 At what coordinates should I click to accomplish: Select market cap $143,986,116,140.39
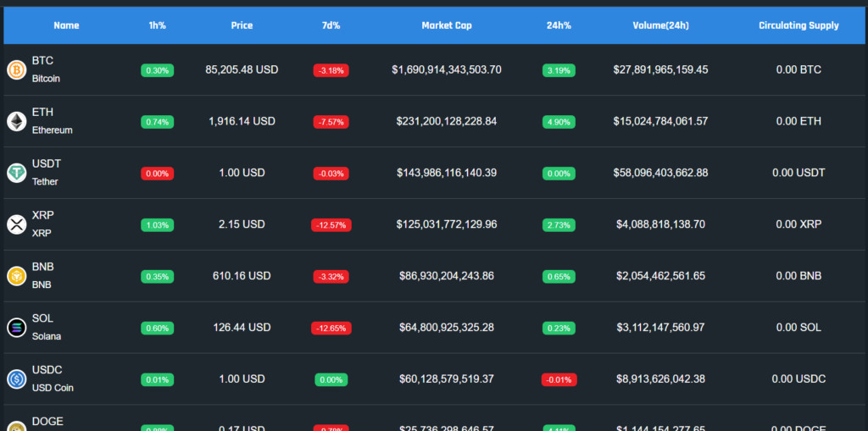447,173
